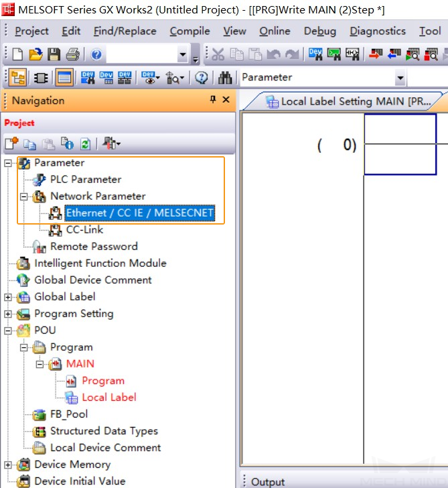The height and width of the screenshot is (488, 448).
Task: Click the Device List Dev icon
Action: click(106, 78)
